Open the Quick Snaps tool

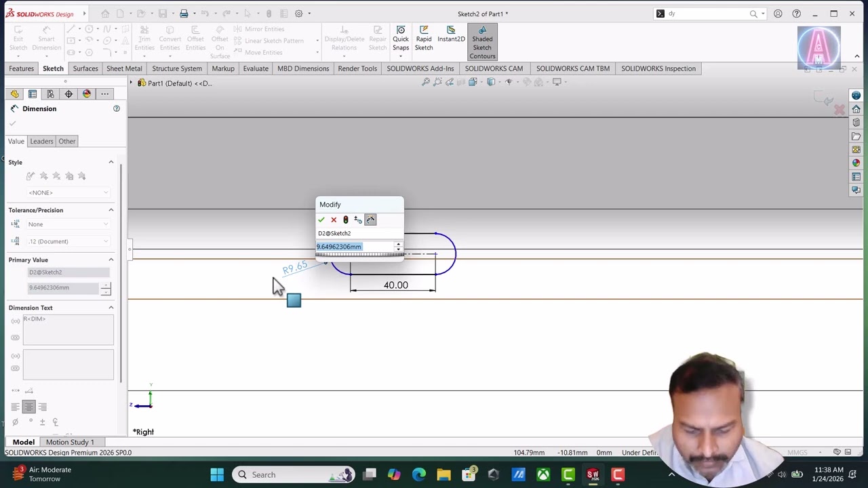pyautogui.click(x=401, y=39)
